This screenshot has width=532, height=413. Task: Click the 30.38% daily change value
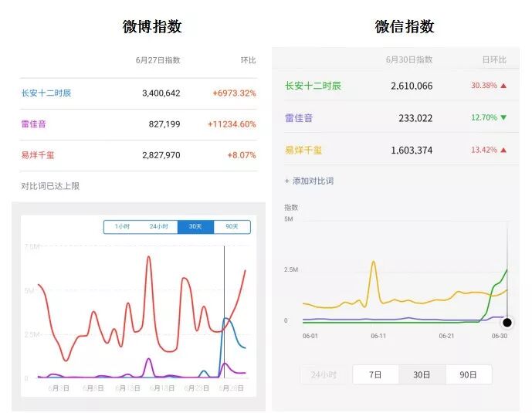[x=484, y=86]
